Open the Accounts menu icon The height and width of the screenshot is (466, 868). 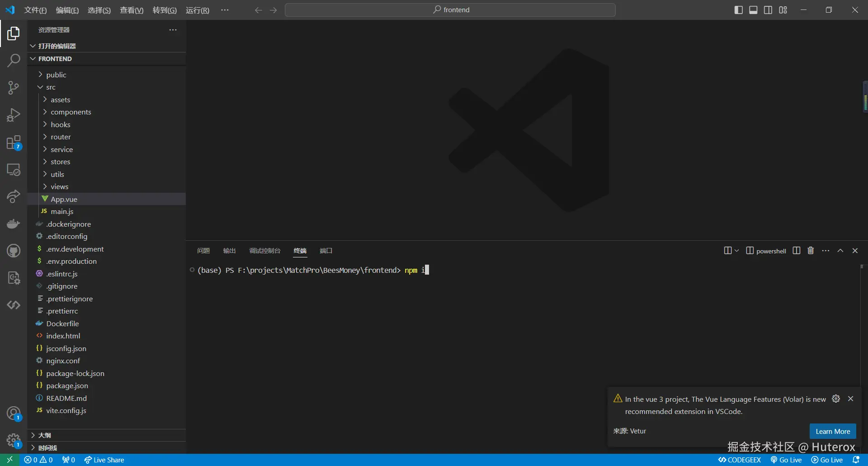pyautogui.click(x=14, y=413)
